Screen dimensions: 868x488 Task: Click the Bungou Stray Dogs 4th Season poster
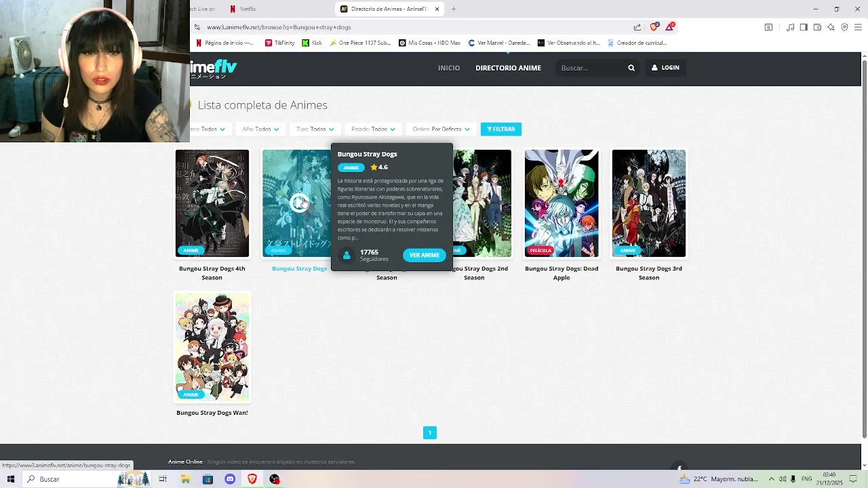click(212, 203)
